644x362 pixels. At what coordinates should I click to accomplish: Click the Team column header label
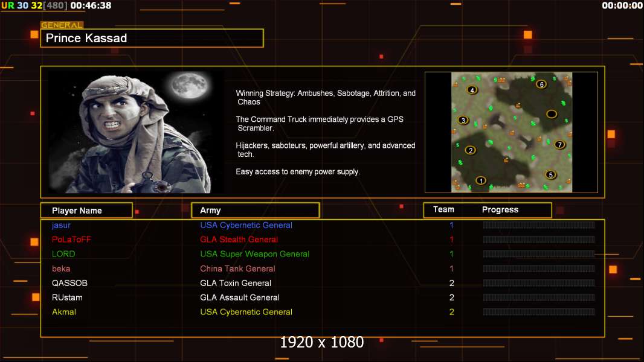click(443, 209)
